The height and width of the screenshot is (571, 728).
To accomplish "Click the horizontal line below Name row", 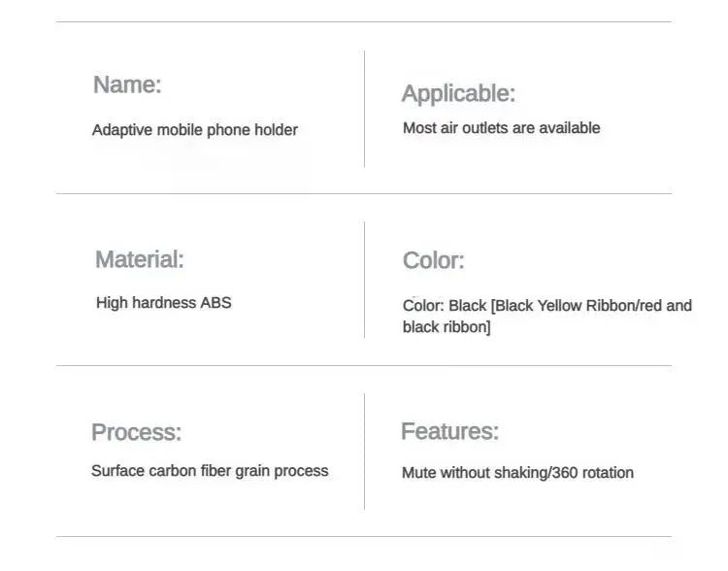I will click(x=363, y=193).
